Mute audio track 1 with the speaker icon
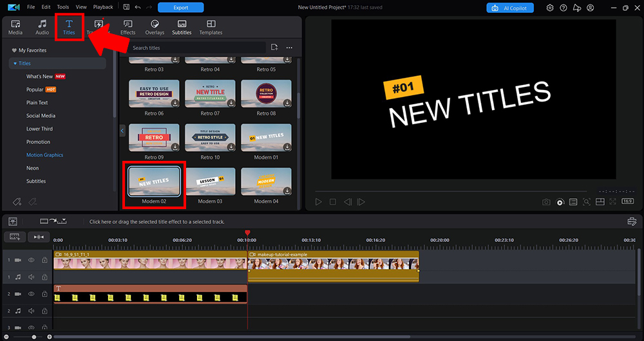644x341 pixels. click(31, 277)
